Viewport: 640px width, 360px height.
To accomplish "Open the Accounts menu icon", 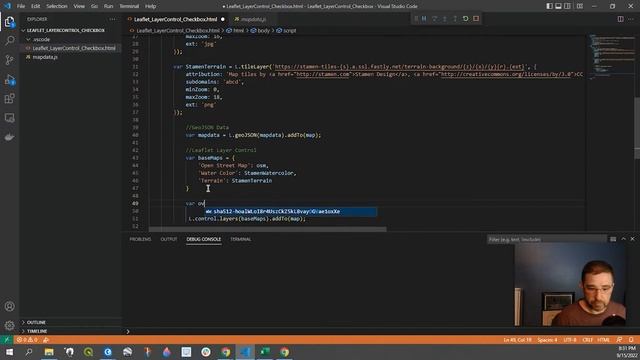I will click(9, 306).
